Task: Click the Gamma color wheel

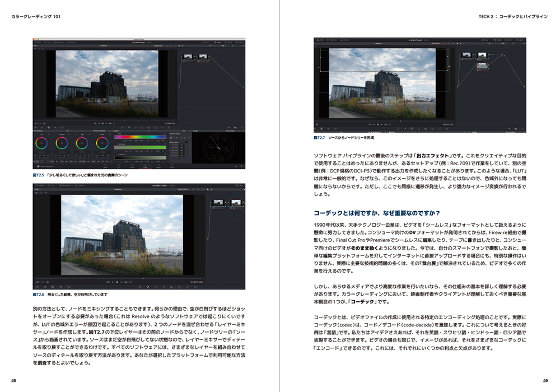Action: point(62,143)
